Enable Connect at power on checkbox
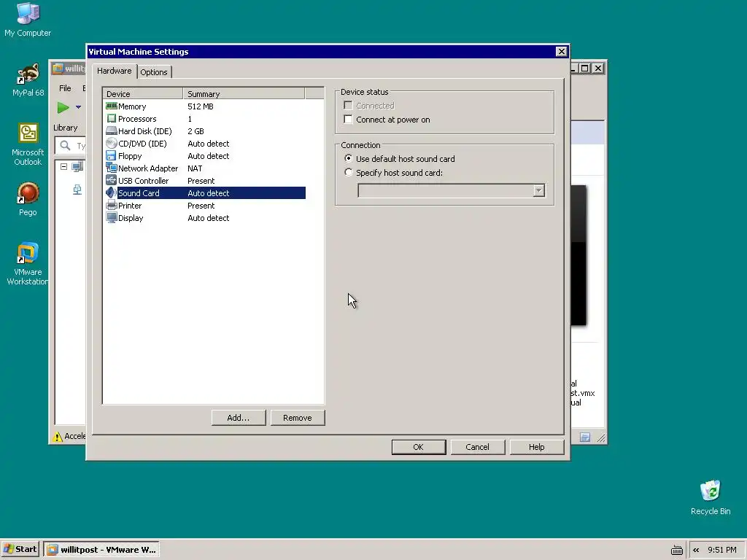This screenshot has width=747, height=560. 348,119
